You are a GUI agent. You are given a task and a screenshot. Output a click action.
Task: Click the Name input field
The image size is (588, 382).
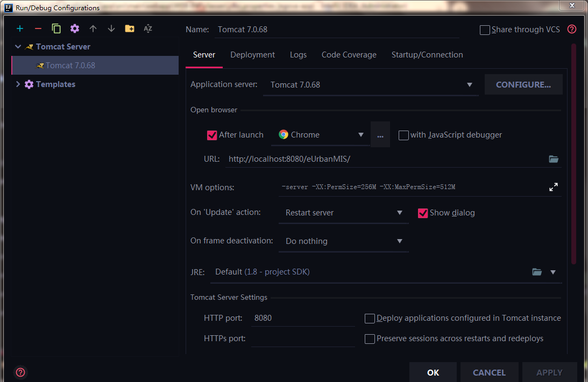[337, 30]
